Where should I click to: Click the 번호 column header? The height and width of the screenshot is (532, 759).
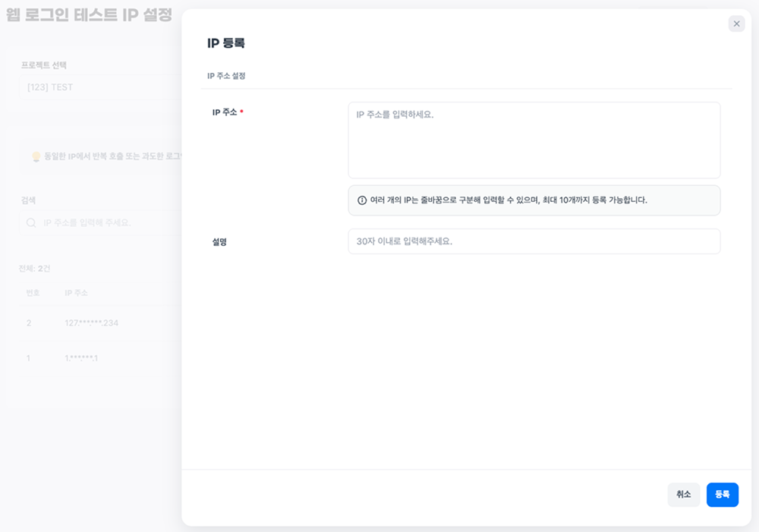pyautogui.click(x=33, y=293)
